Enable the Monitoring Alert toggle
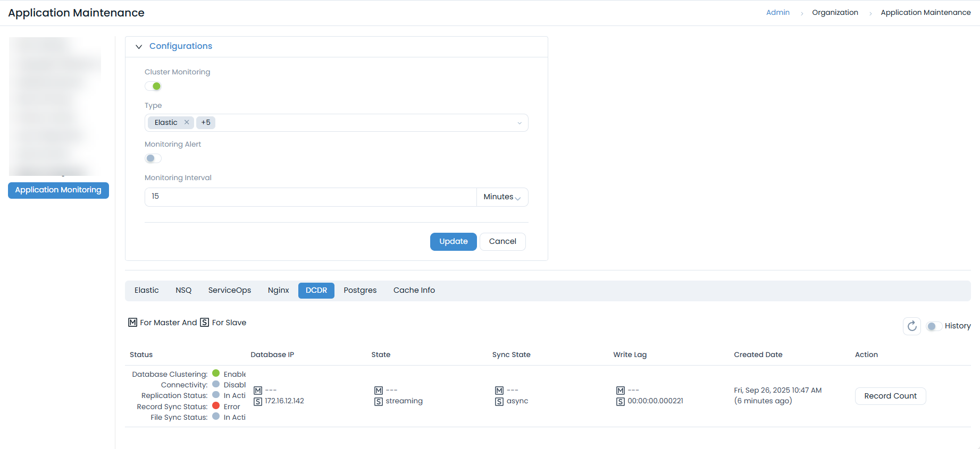The width and height of the screenshot is (980, 449). coord(153,158)
